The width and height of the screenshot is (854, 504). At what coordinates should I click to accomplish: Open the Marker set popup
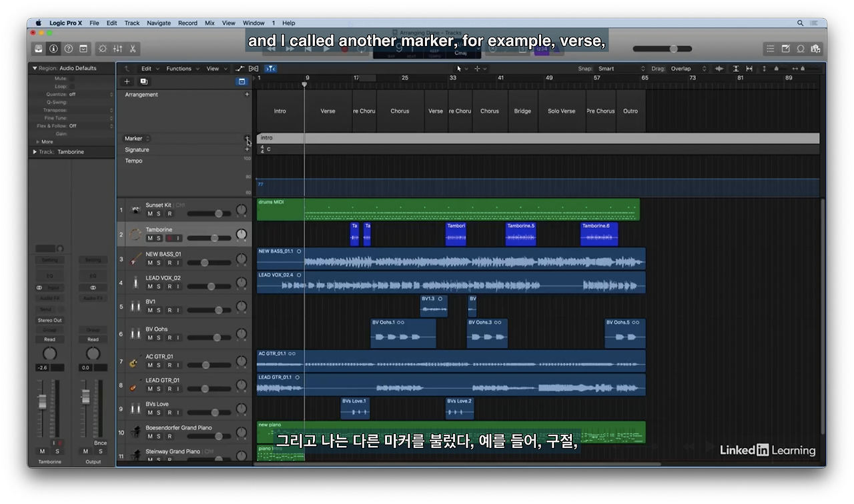point(138,139)
